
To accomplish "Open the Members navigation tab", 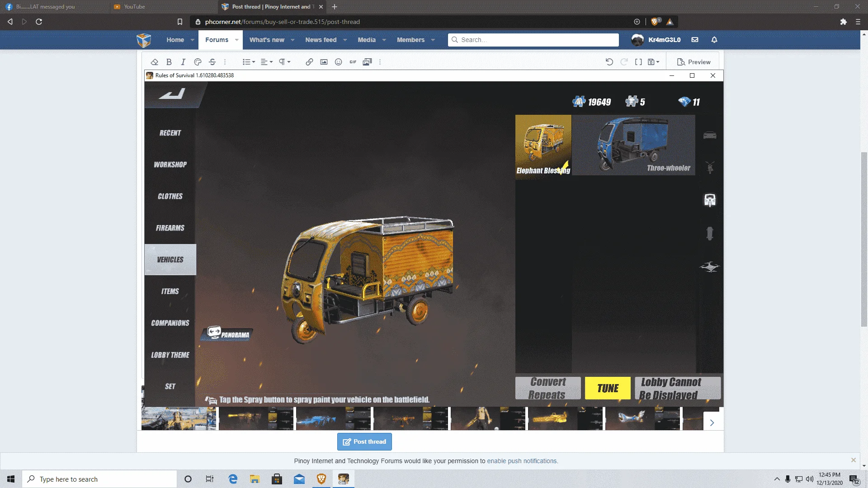I will [410, 40].
